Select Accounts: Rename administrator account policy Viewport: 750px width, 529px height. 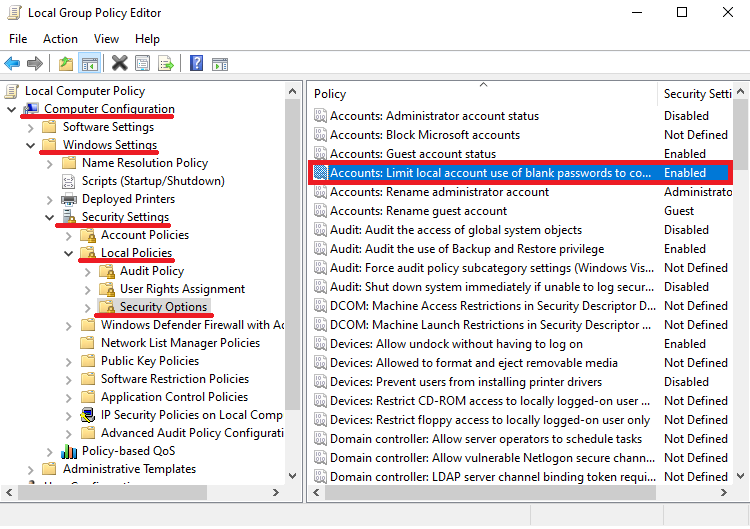pyautogui.click(x=439, y=192)
